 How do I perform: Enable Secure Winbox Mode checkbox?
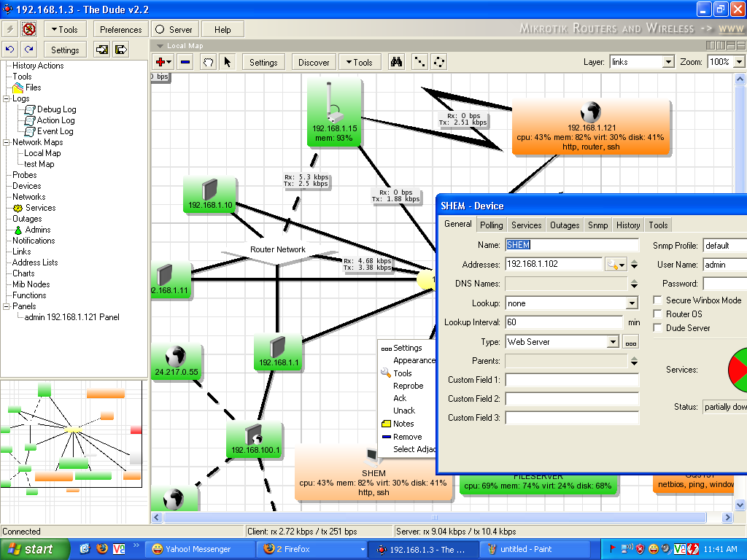coord(658,300)
